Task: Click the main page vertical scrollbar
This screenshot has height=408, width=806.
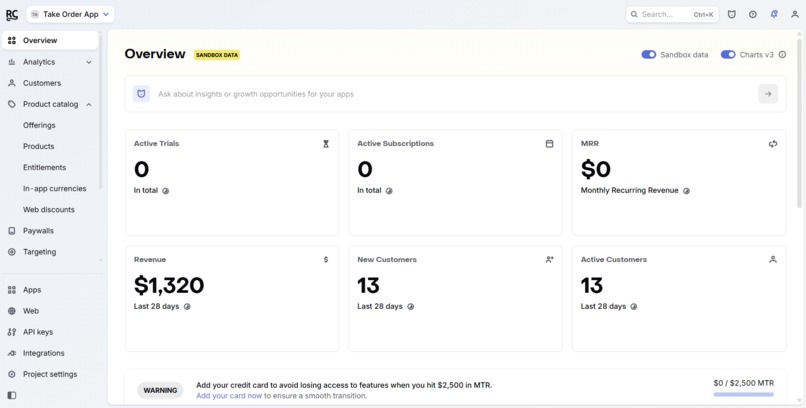Action: pos(799,121)
